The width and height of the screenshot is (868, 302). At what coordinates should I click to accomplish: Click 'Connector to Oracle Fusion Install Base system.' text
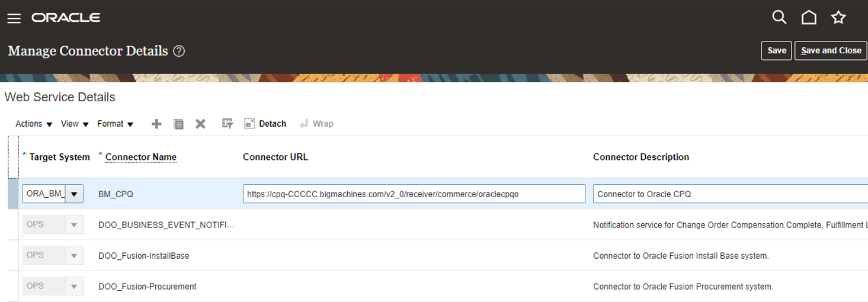(x=681, y=255)
